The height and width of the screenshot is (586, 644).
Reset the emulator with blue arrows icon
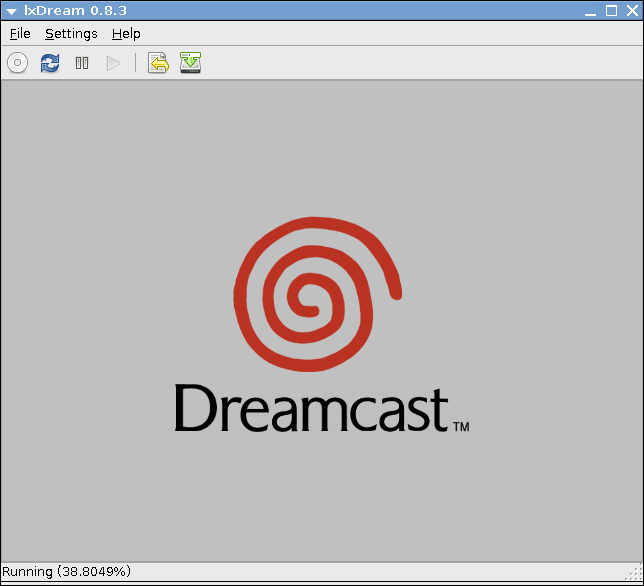click(x=50, y=63)
